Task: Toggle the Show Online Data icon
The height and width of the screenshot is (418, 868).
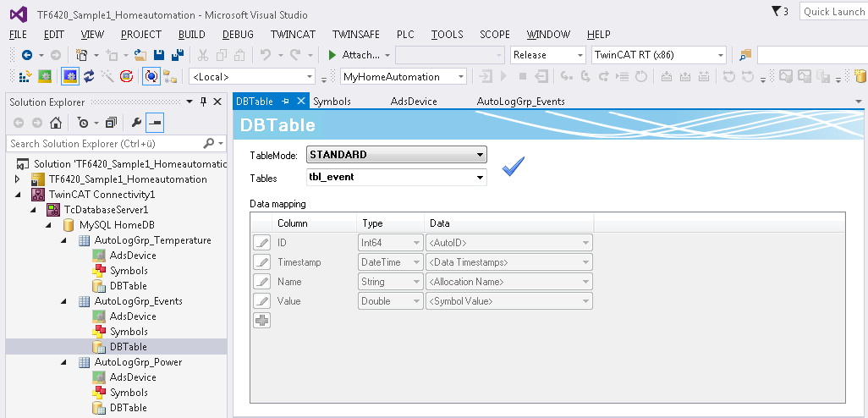Action: 151,76
